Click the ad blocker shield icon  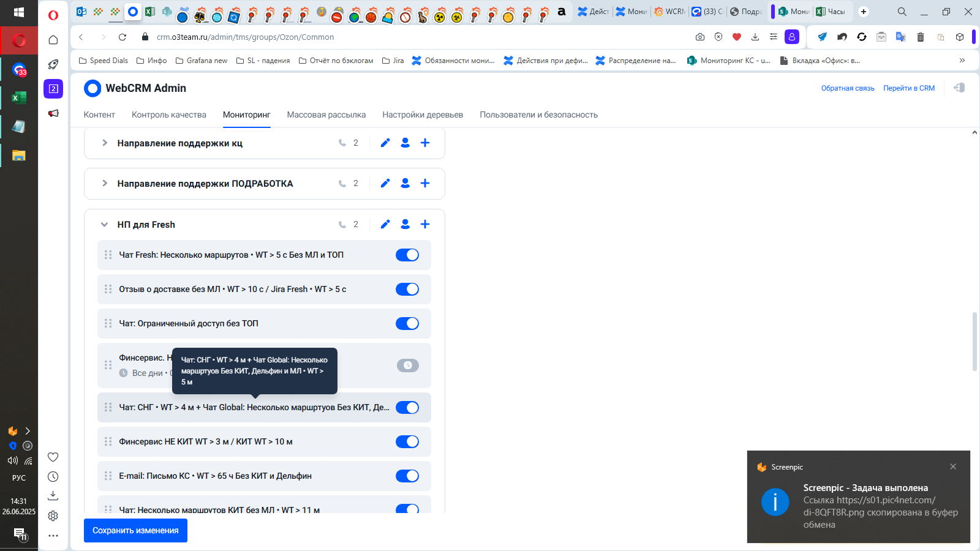pos(718,37)
